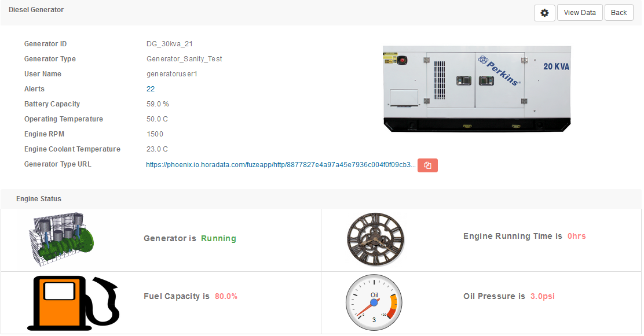Copy the Generator Type URL with red icon
The height and width of the screenshot is (336, 644).
[427, 165]
